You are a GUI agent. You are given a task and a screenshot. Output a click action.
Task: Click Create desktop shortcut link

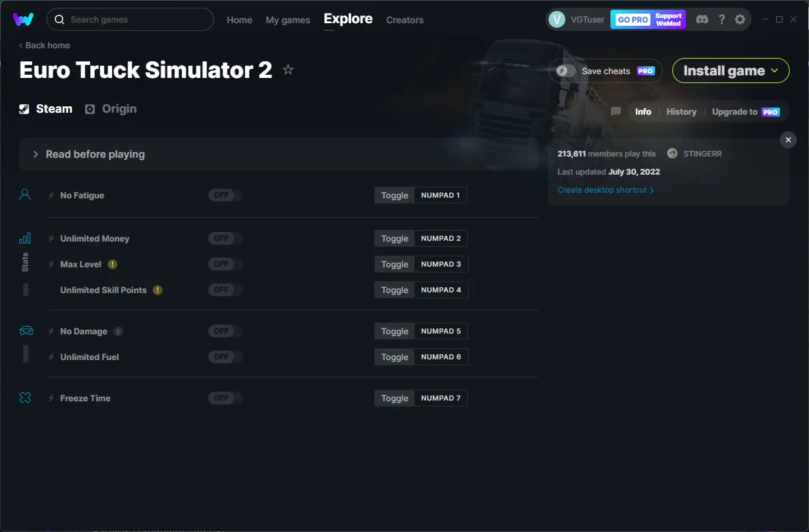click(x=606, y=190)
